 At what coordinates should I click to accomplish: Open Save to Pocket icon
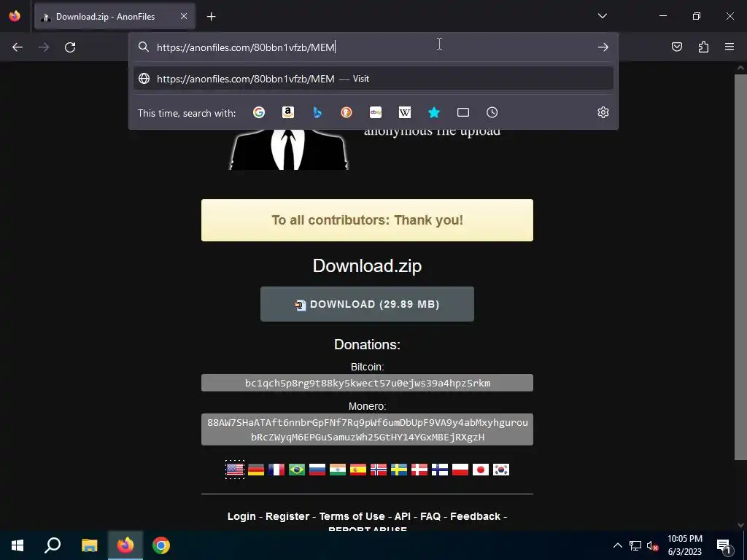tap(677, 47)
